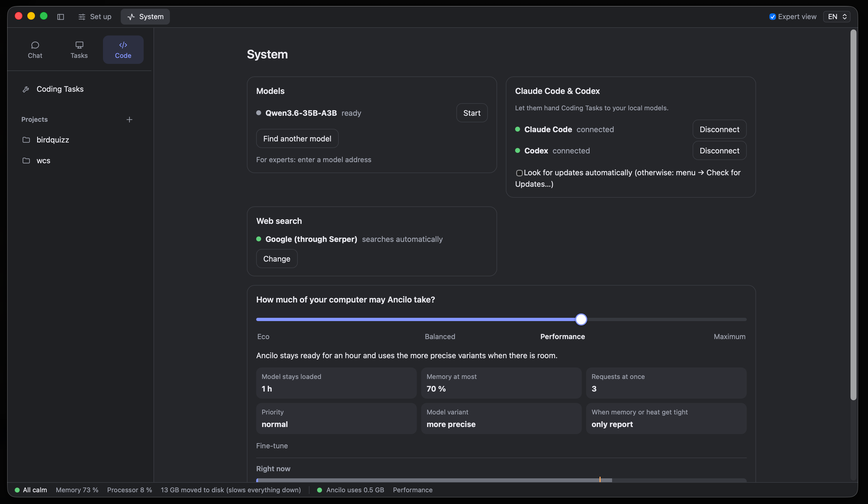
Task: Change the web search provider
Action: [x=277, y=259]
